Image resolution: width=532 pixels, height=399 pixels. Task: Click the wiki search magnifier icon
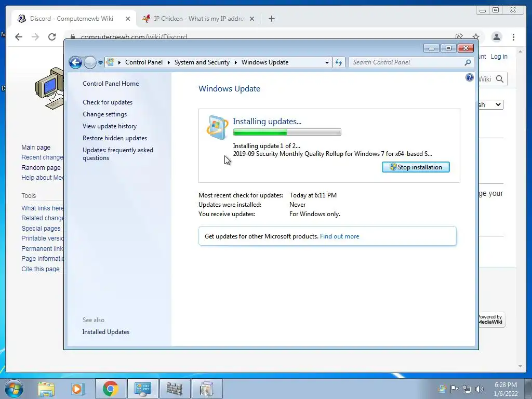[500, 79]
